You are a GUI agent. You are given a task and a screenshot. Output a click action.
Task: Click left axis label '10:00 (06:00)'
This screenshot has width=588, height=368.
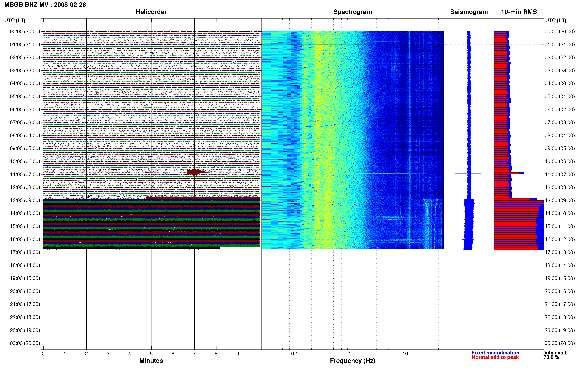25,161
